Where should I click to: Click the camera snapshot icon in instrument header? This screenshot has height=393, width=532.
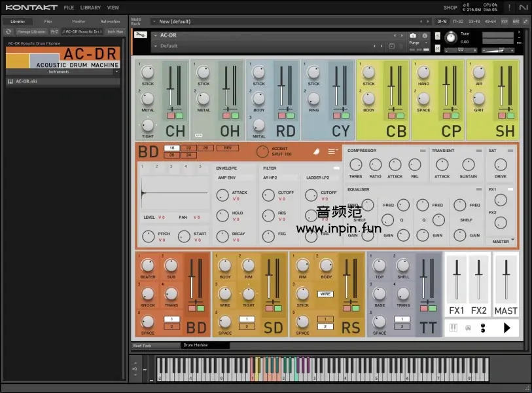click(413, 35)
